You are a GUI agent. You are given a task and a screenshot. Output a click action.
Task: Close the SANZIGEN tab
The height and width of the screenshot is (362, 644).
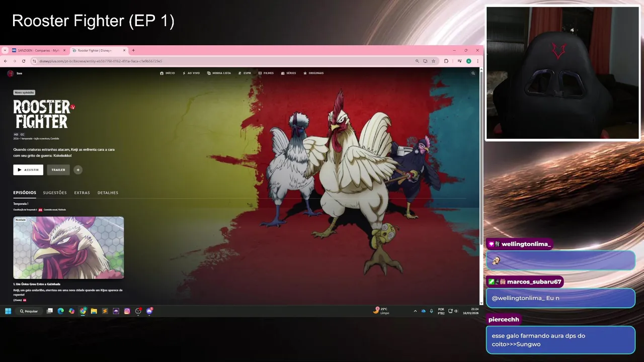[x=64, y=50]
